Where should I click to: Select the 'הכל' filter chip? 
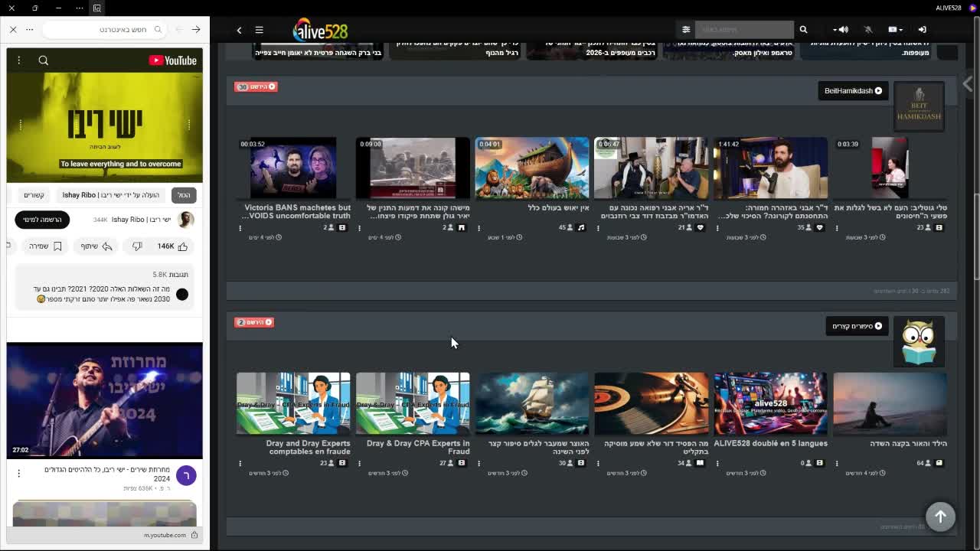184,195
